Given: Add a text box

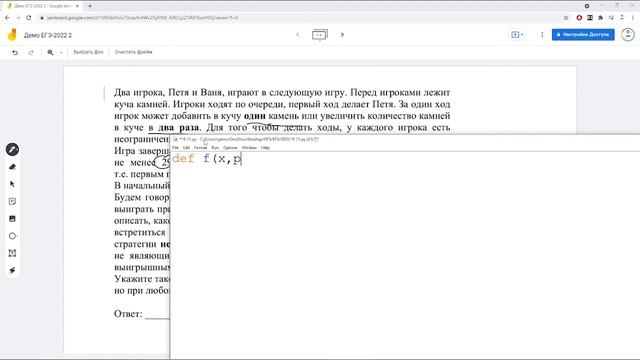Looking at the screenshot, I should coord(12,253).
